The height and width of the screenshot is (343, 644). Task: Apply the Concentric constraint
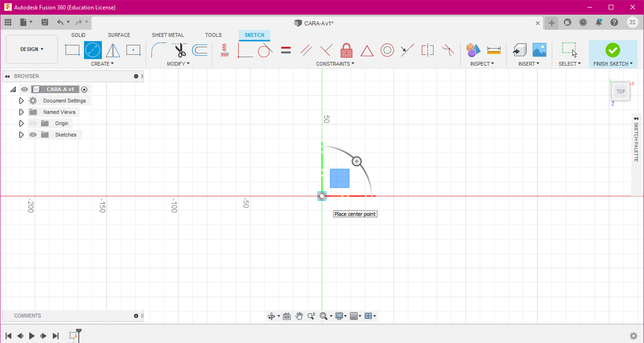(387, 50)
